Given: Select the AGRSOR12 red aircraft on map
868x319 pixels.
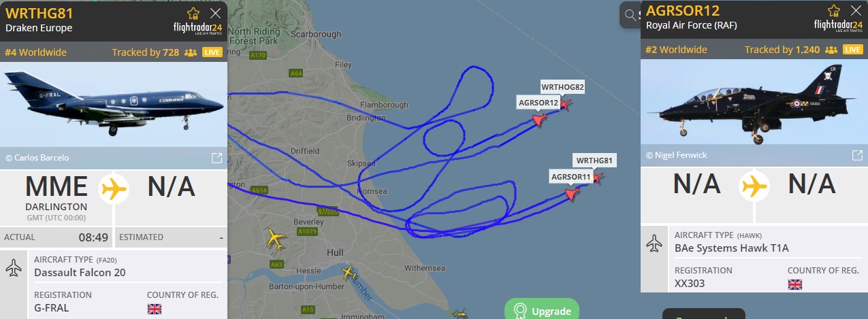Looking at the screenshot, I should 539,120.
